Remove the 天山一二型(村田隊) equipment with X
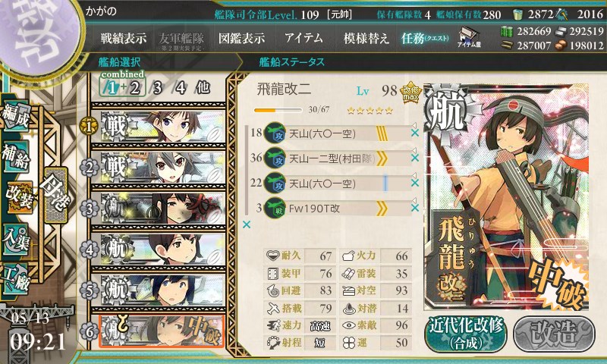 pyautogui.click(x=415, y=158)
